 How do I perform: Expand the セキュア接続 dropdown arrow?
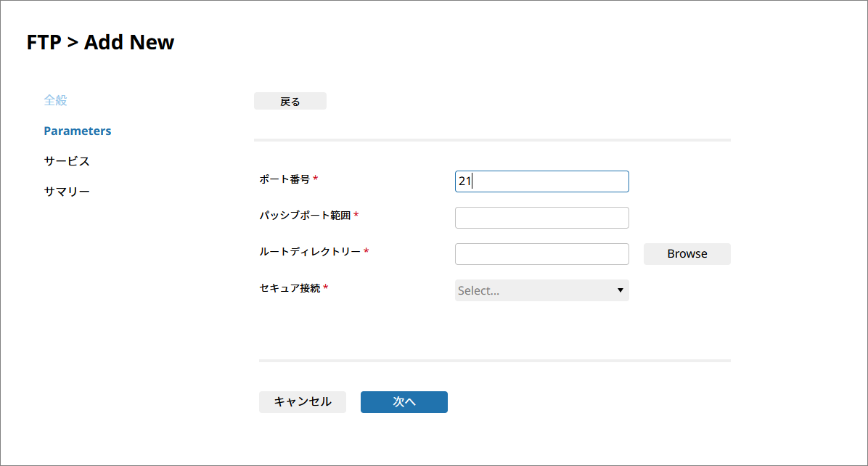click(620, 290)
